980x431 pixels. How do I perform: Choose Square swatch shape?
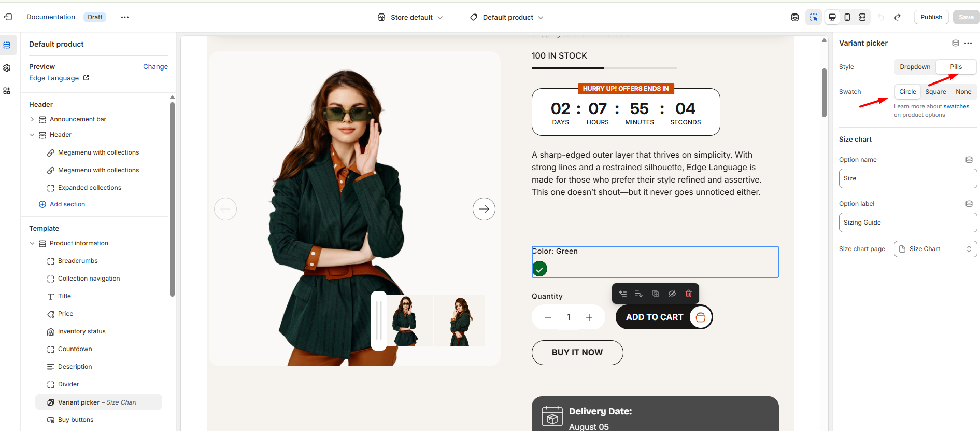coord(935,92)
